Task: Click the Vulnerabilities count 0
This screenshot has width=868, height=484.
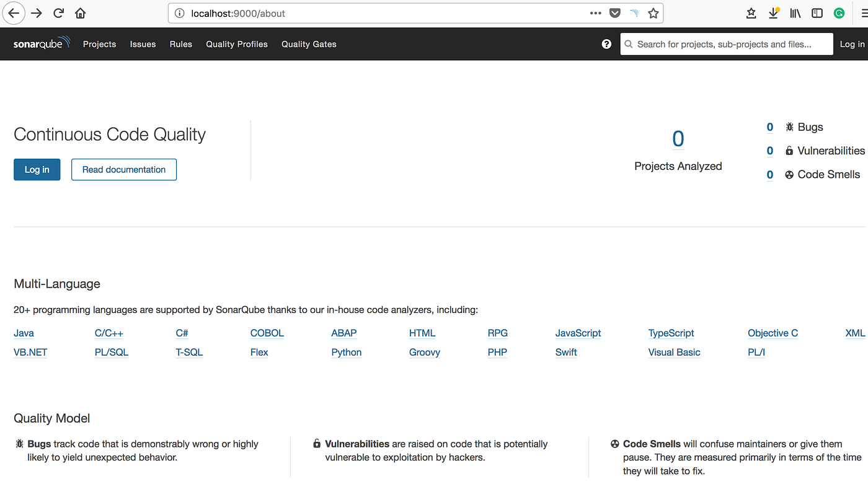Action: click(x=770, y=151)
